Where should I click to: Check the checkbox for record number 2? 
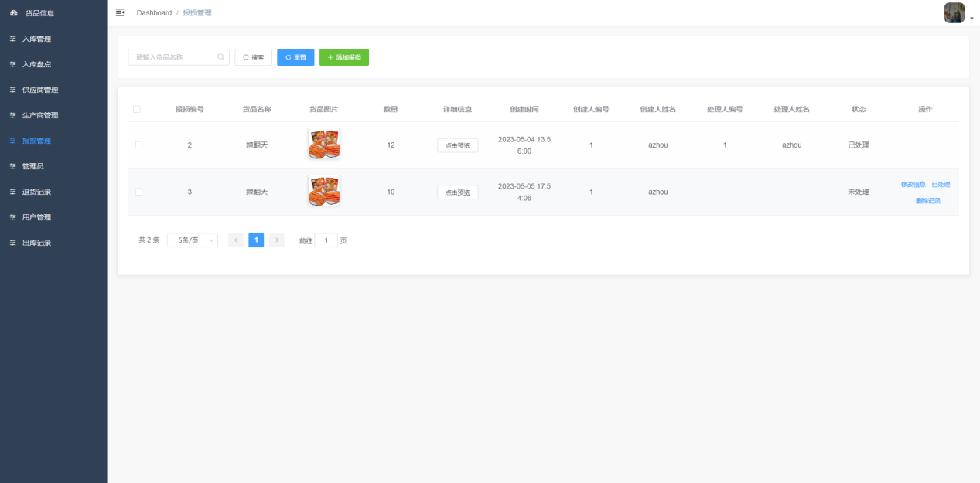[138, 145]
